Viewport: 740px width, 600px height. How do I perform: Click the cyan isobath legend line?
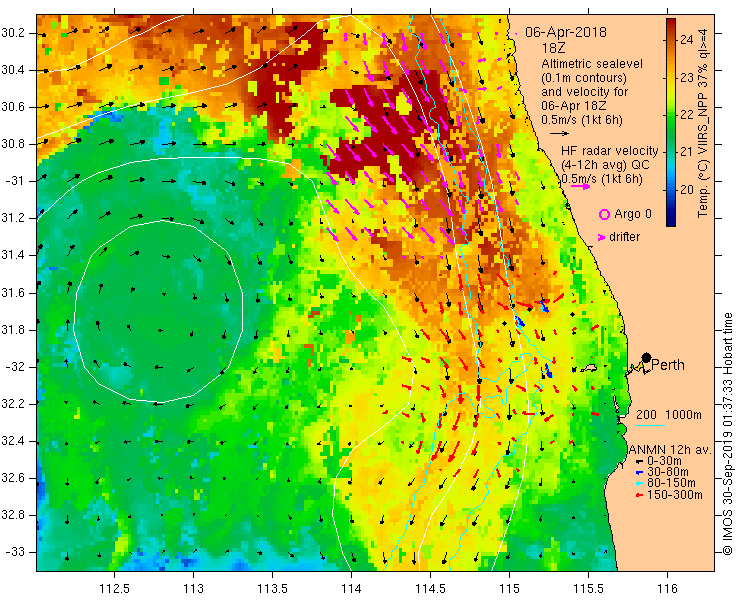(650, 425)
